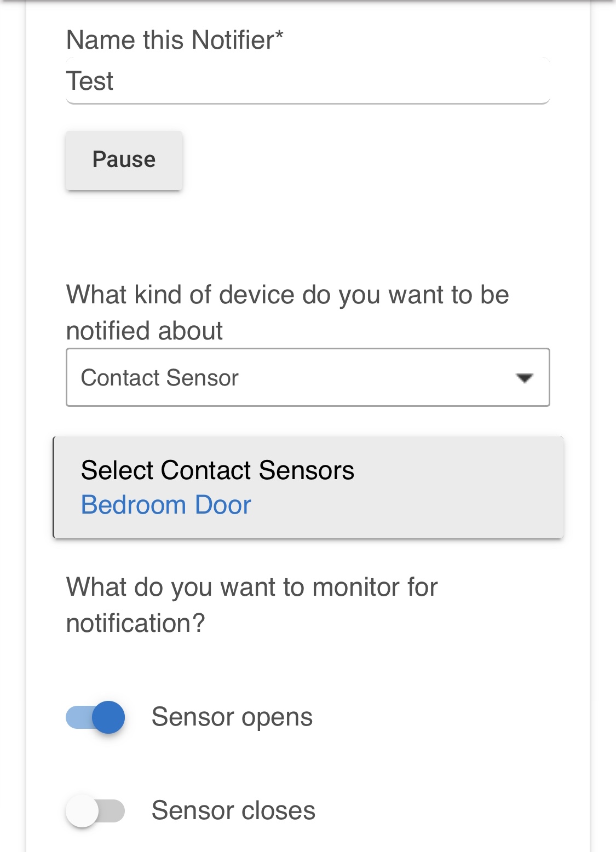The width and height of the screenshot is (616, 852).
Task: Click the "What do you want to monitor" text
Action: [x=252, y=587]
